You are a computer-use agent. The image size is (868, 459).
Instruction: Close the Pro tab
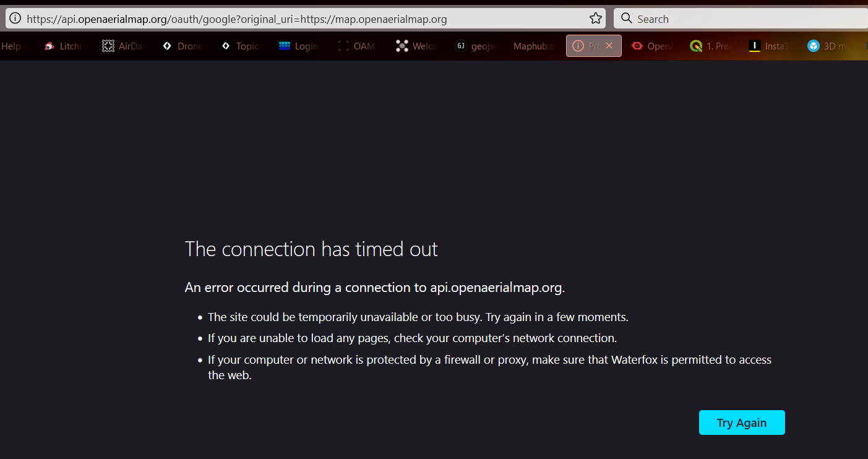[609, 45]
